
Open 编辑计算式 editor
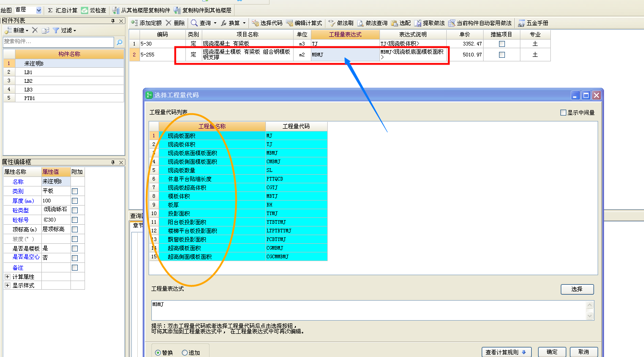304,23
